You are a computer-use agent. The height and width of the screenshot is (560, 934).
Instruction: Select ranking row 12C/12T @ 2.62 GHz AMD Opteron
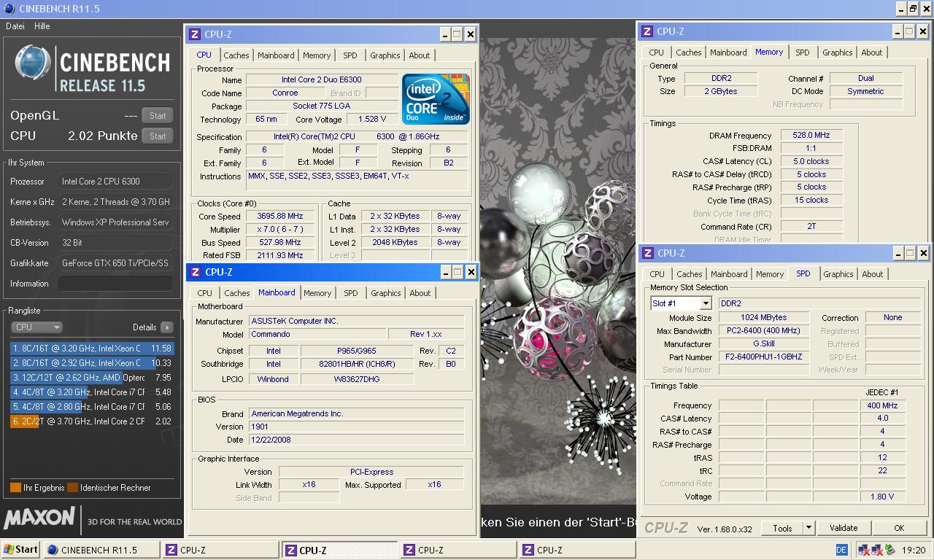[92, 378]
